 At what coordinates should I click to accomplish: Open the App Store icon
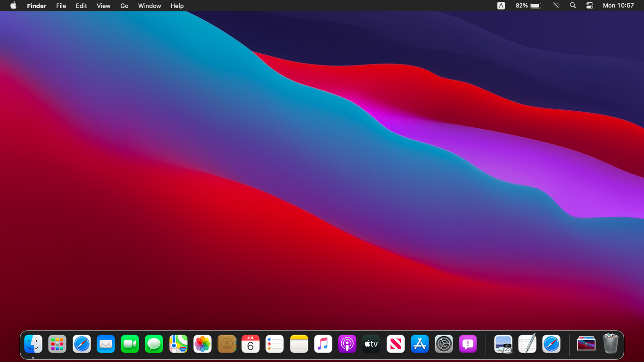tap(420, 344)
